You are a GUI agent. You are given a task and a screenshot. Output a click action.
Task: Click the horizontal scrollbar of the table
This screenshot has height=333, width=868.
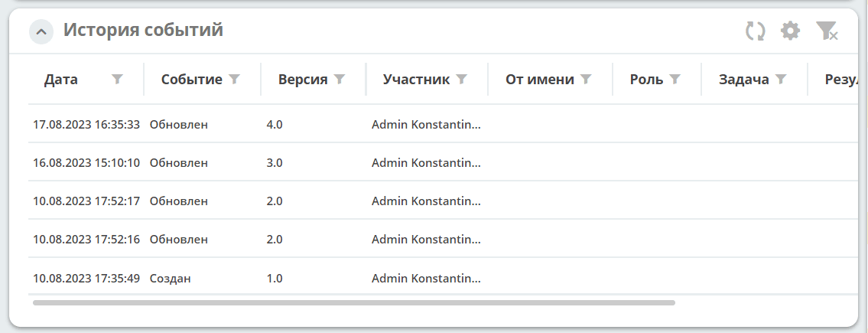354,303
